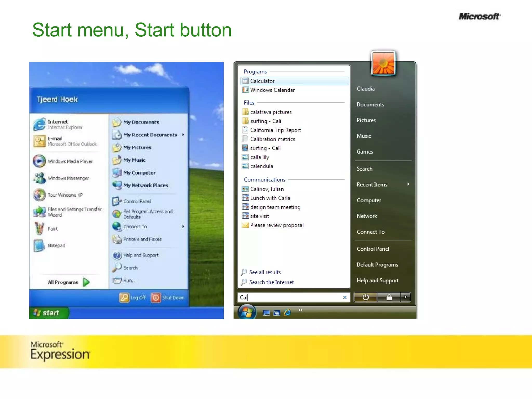Open the My Pictures folder icon
532x399 pixels.
click(117, 147)
